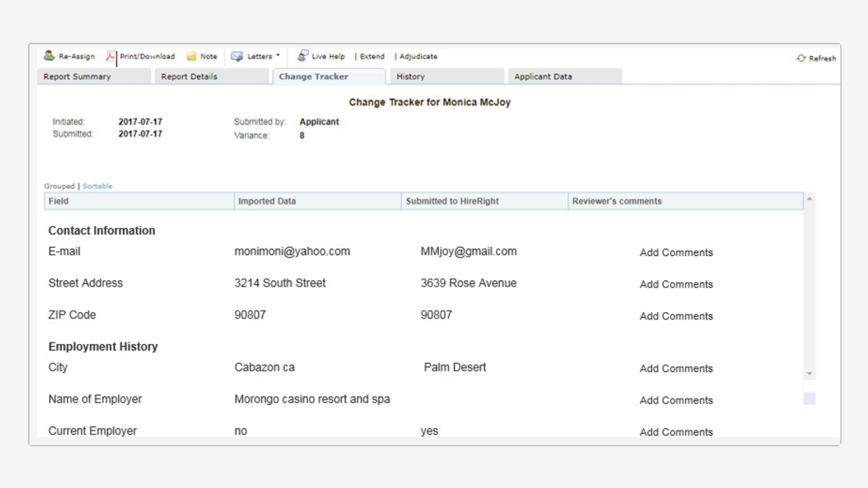Expand the Letters dropdown arrow
Screen dimensions: 868x488
pyautogui.click(x=278, y=56)
